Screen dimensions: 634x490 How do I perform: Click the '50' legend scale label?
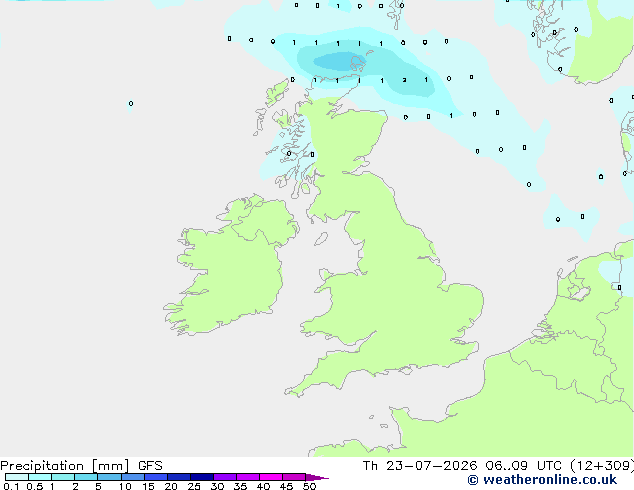click(309, 486)
